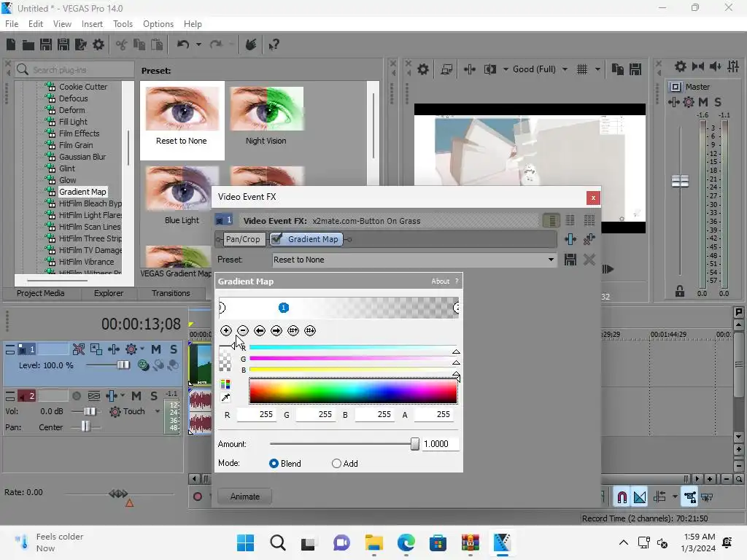747x560 pixels.
Task: Click the Undo arrow button
Action: coord(183,44)
